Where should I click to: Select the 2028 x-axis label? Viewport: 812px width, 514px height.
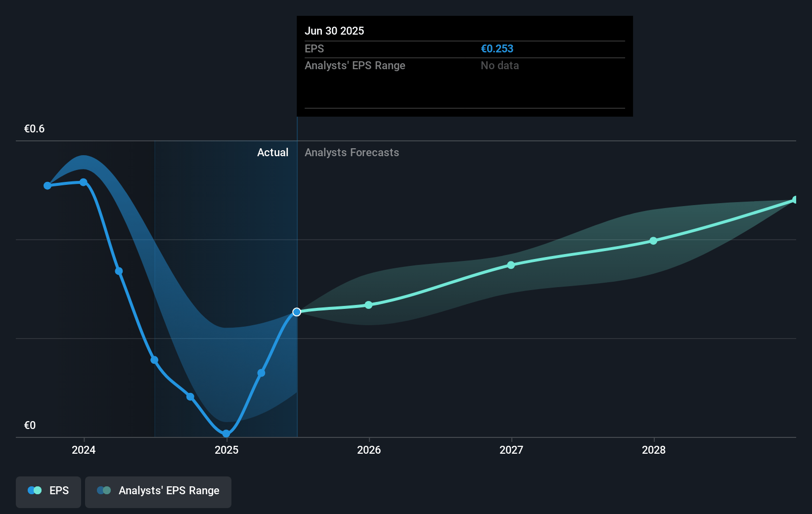coord(654,450)
